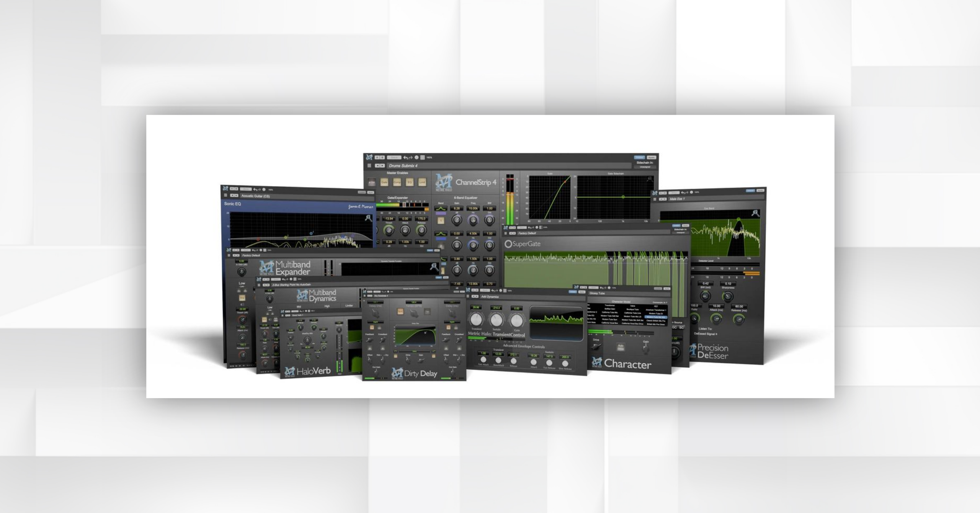Click Metric Halo logo in Precision DeEsser toolbar
This screenshot has width=980, height=513.
(655, 193)
